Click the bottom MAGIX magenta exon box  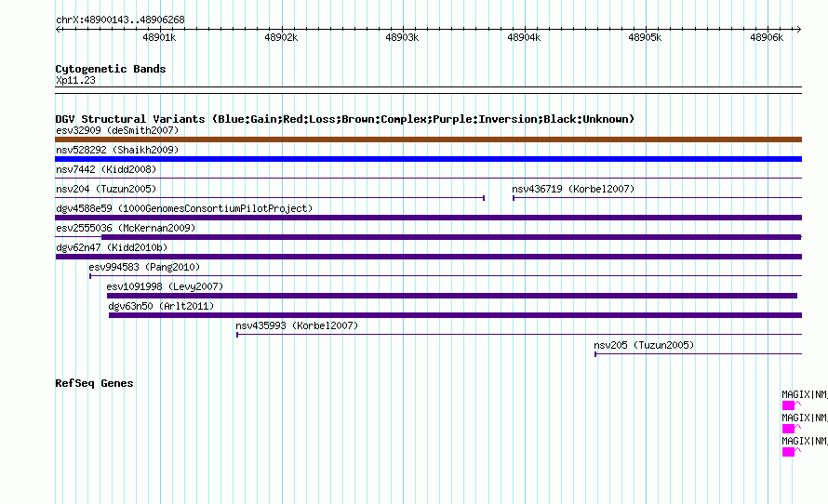788,452
